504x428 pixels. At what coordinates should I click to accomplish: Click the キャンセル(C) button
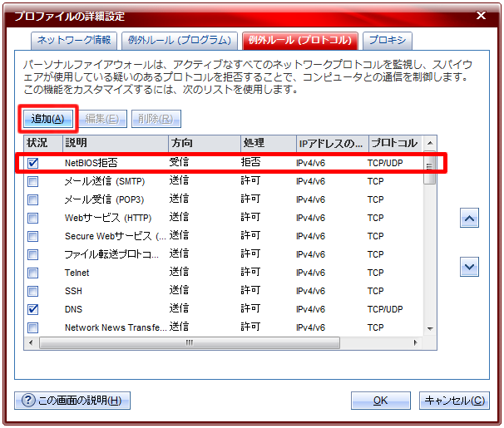[x=454, y=401]
